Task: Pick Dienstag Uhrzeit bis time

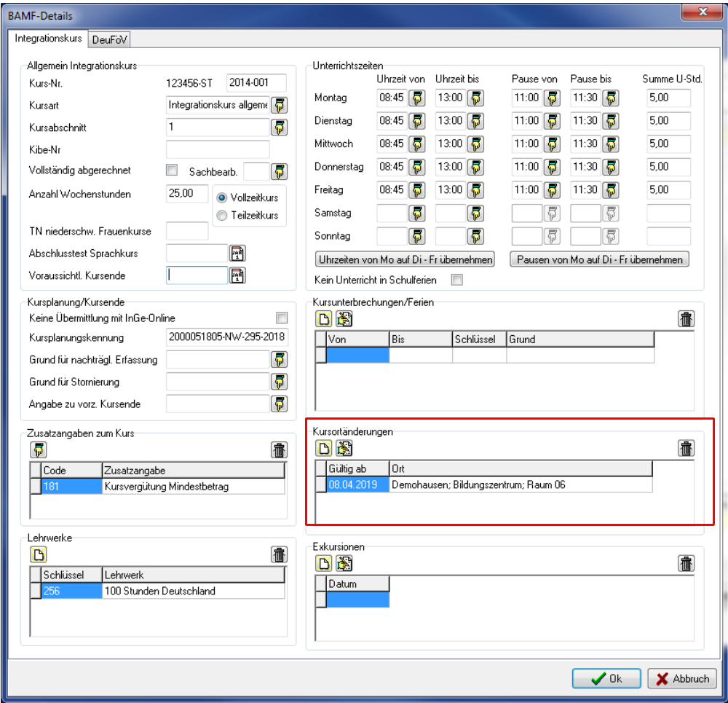Action: 475,121
